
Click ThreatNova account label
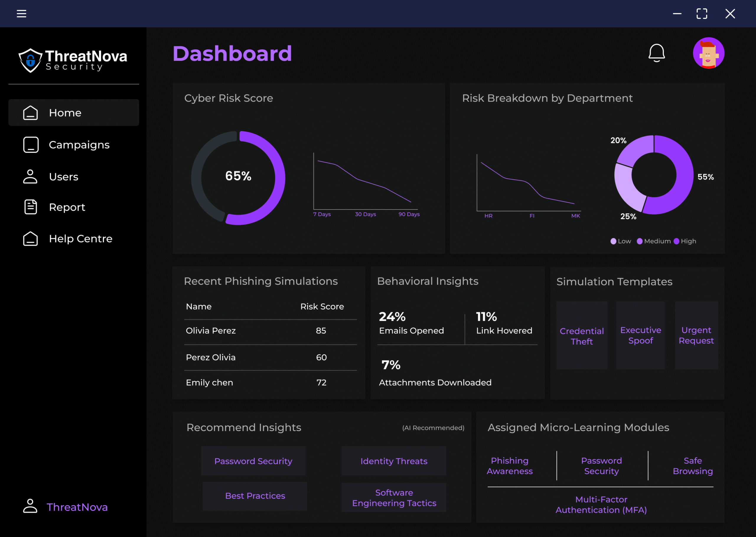[x=77, y=507]
